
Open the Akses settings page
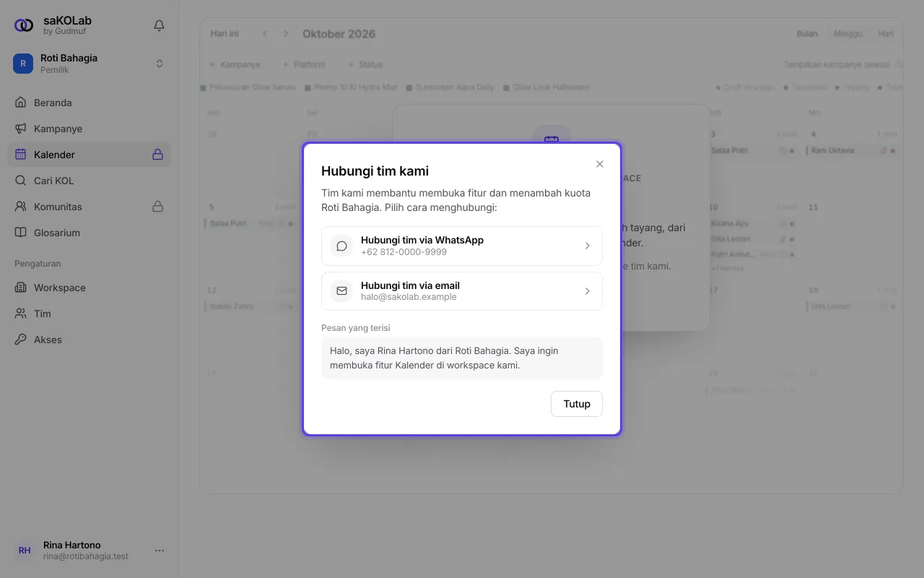pyautogui.click(x=90, y=340)
